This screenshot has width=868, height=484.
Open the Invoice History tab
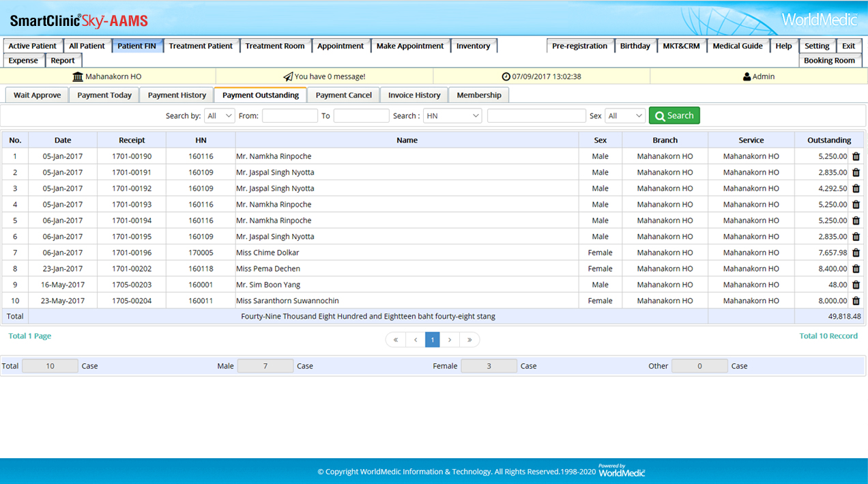coord(414,95)
